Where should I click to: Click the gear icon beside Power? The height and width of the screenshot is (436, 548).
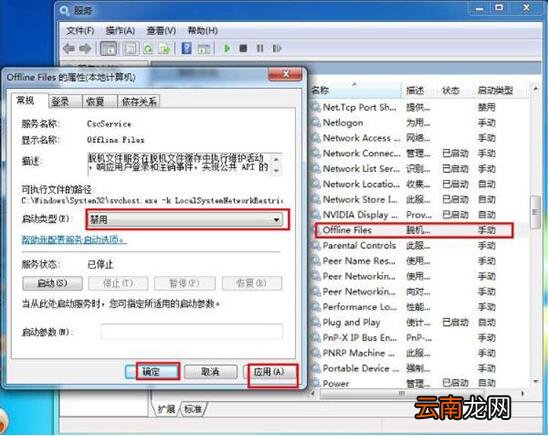[316, 383]
